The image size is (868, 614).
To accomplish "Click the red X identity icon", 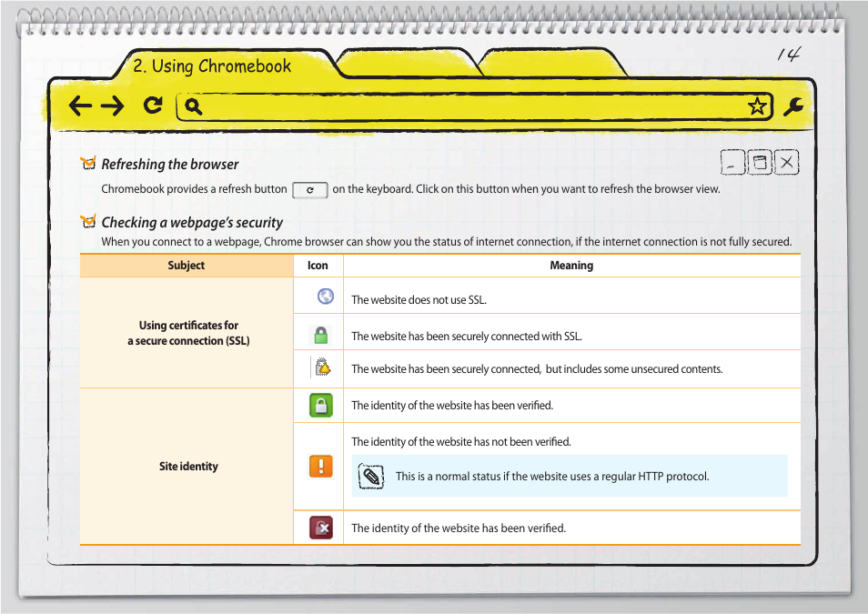I will pyautogui.click(x=321, y=528).
